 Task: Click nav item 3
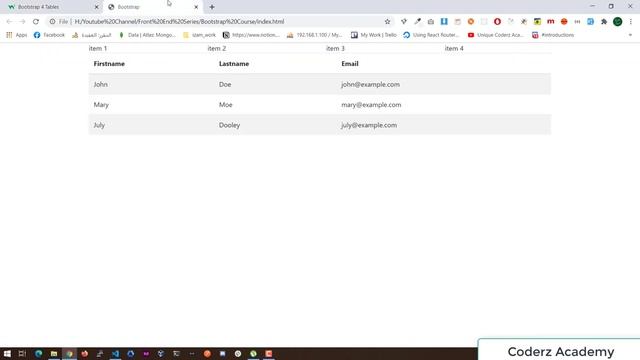[335, 48]
